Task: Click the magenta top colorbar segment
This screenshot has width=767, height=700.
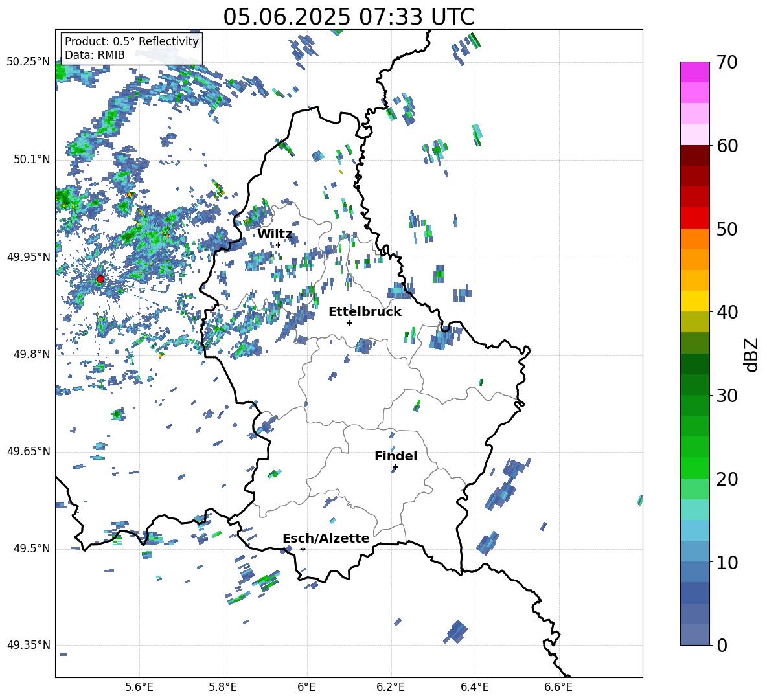Action: coord(694,73)
